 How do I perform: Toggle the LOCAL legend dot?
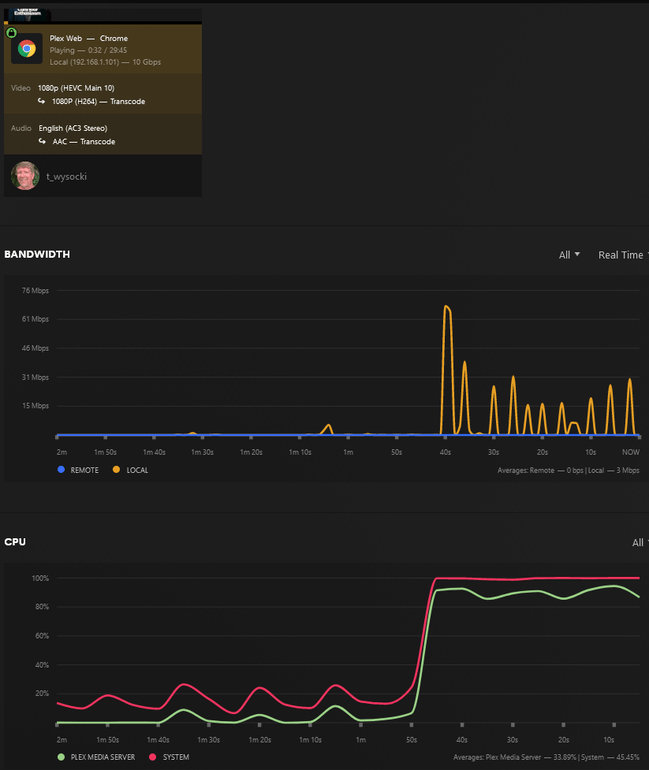click(116, 469)
